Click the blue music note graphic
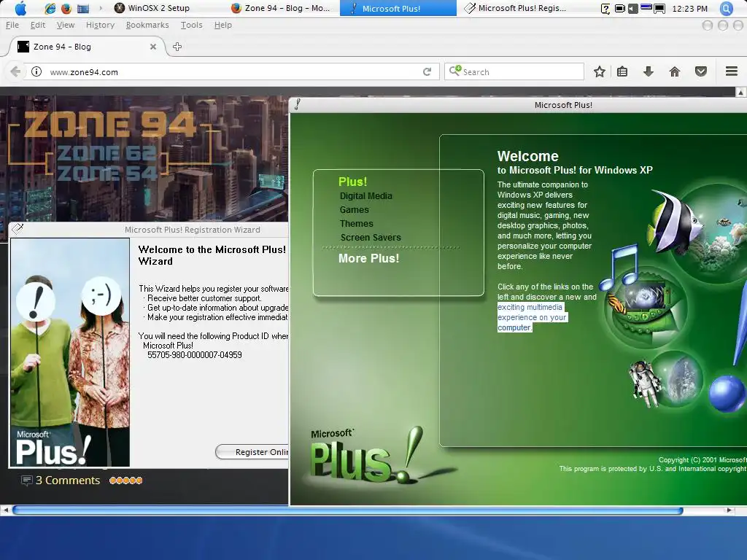The image size is (747, 560). point(619,268)
